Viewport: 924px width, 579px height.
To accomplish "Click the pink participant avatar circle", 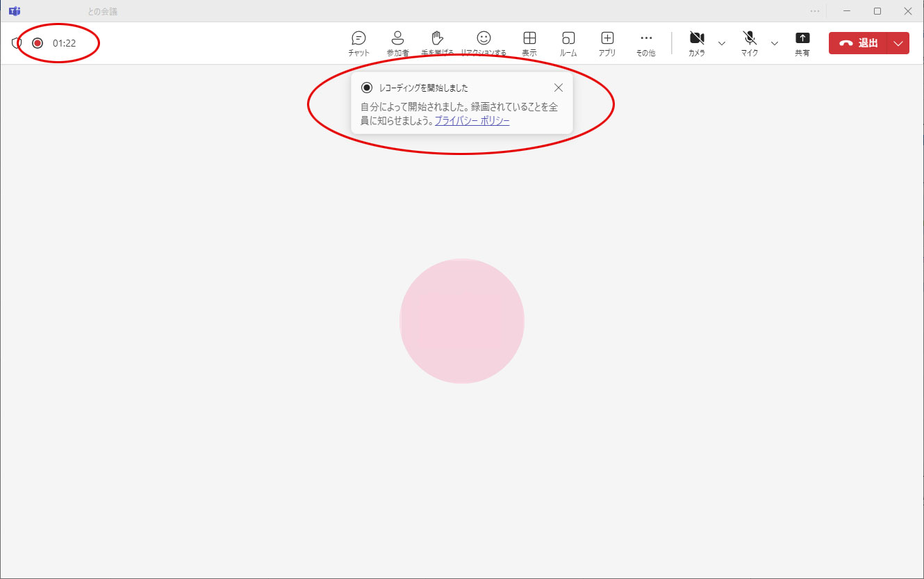I will tap(462, 321).
